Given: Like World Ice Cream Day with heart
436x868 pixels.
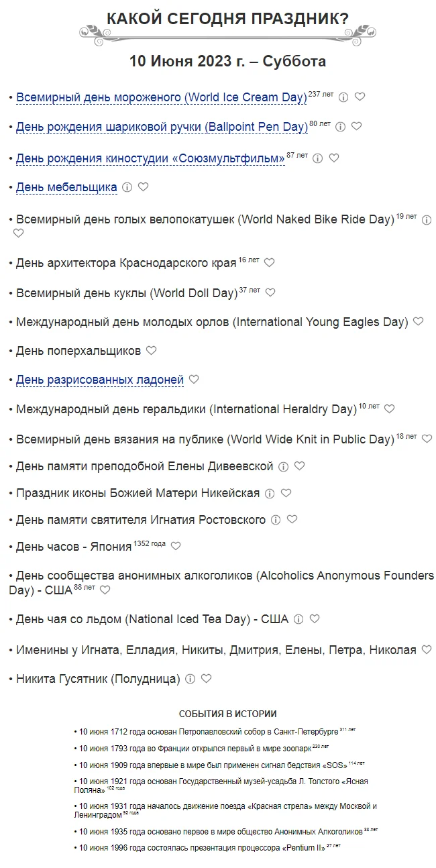Looking at the screenshot, I should (360, 97).
